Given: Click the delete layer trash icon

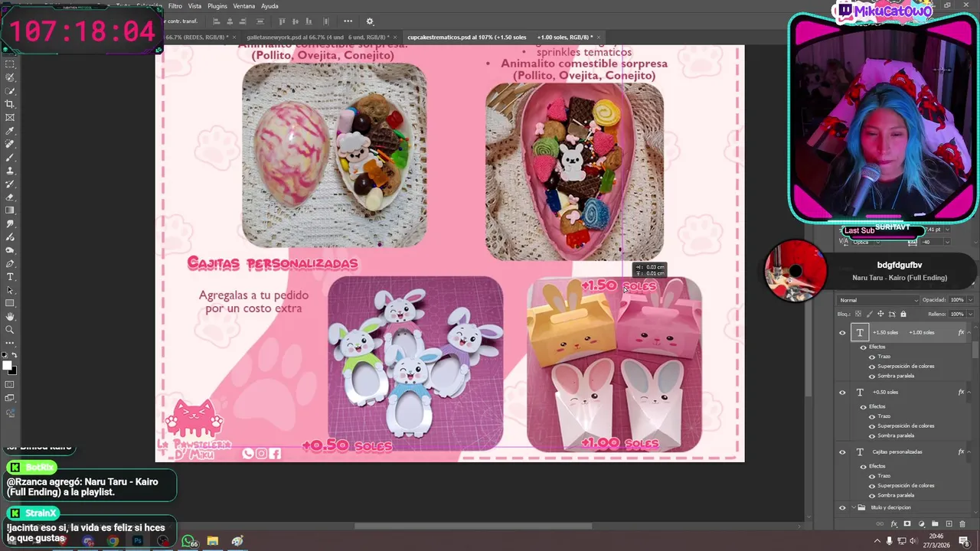Looking at the screenshot, I should pos(962,524).
